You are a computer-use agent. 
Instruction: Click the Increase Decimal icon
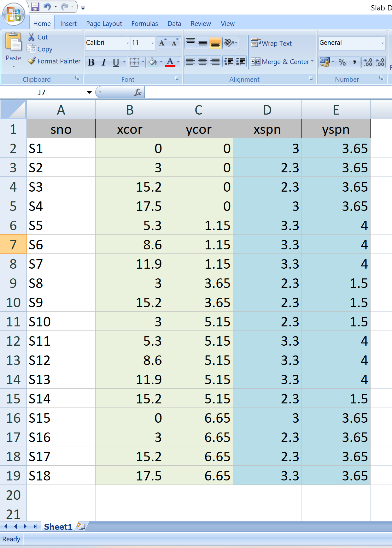pos(368,62)
